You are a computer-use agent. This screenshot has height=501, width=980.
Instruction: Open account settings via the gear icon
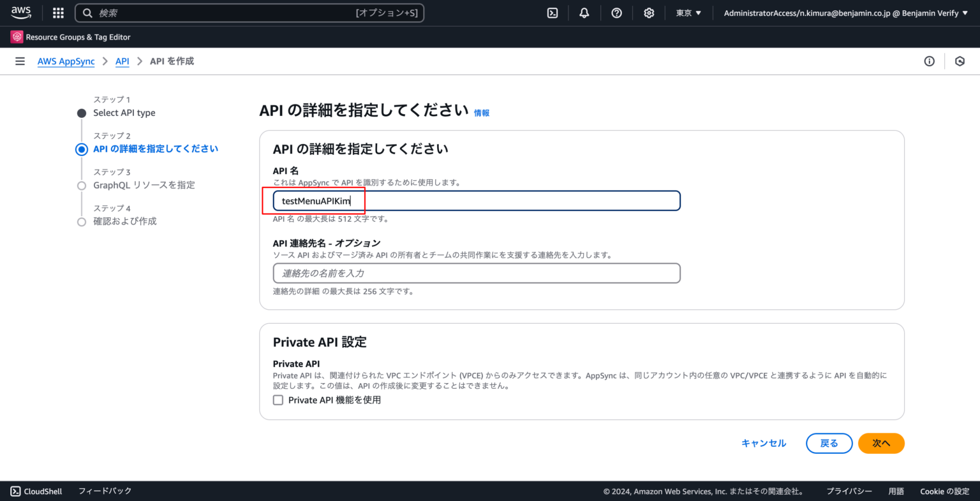click(x=649, y=12)
